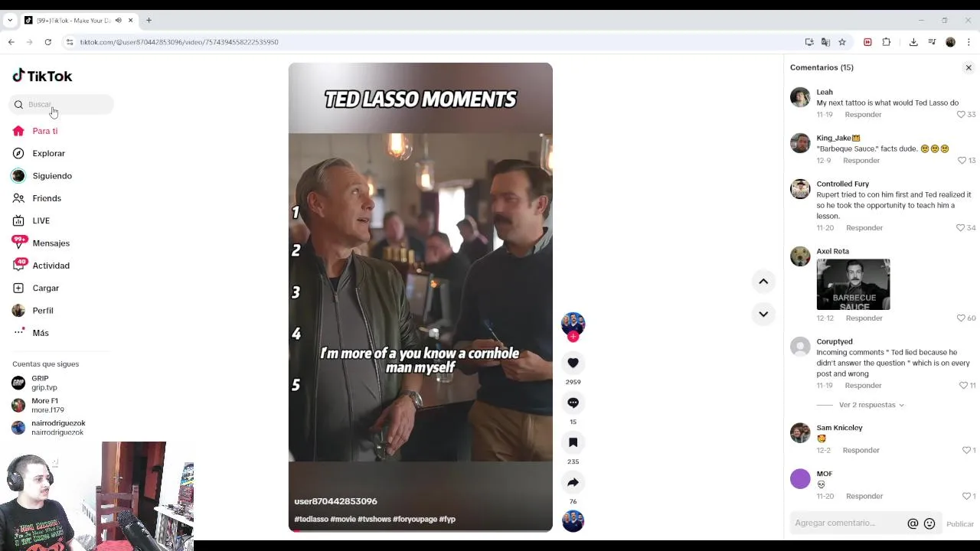Open comments with speech bubble icon
Screen dimensions: 980x551
(573, 403)
